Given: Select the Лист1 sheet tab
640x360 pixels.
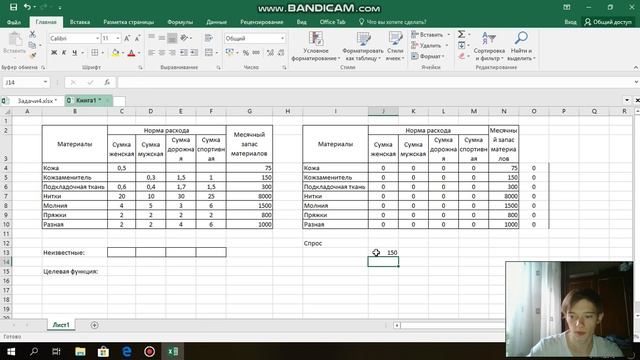Looking at the screenshot, I should (x=61, y=325).
